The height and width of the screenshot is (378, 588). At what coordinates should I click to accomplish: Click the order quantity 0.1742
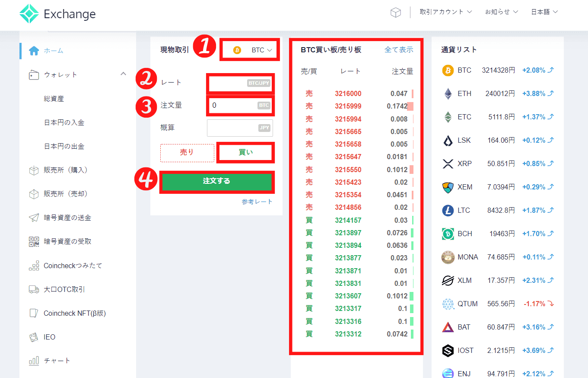pos(397,106)
